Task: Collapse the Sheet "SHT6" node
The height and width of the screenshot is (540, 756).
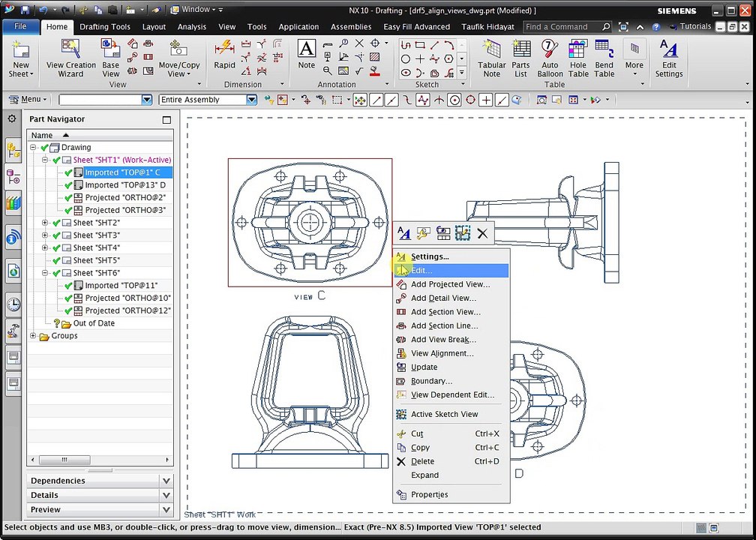Action: tap(45, 273)
